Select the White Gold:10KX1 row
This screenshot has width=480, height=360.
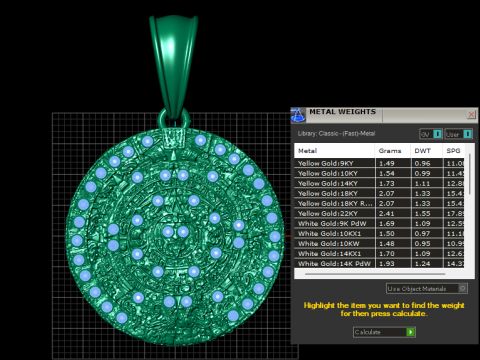[379, 233]
